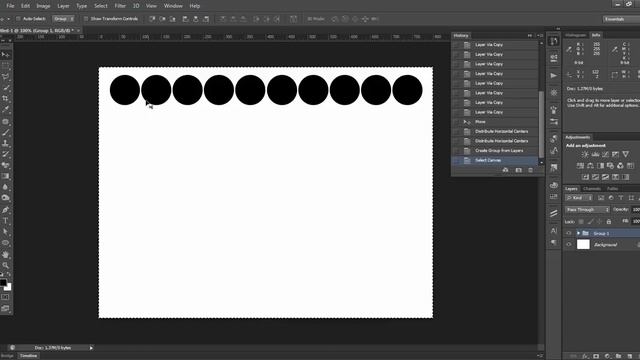Select the Eyedropper tool
Viewport: 640px width, 360px height.
[5, 109]
